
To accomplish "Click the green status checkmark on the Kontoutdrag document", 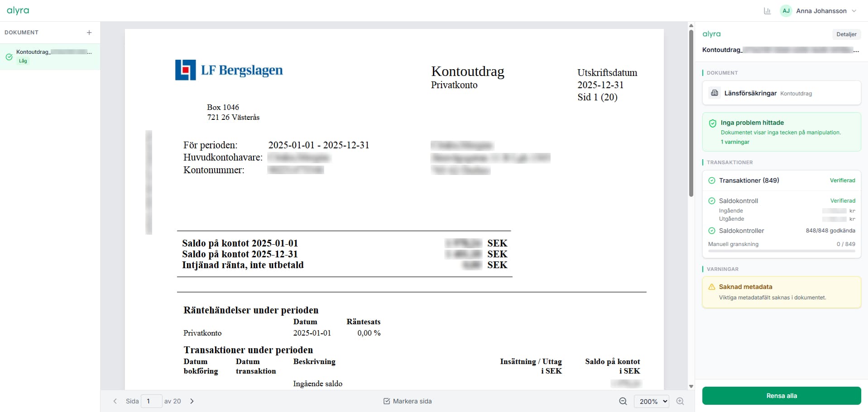I will point(8,57).
